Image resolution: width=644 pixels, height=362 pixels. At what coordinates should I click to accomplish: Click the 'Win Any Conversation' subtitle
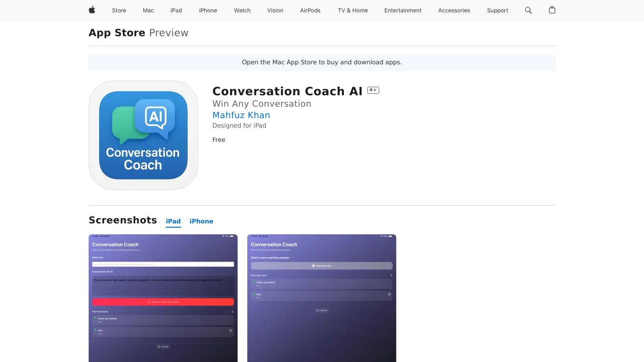point(262,104)
